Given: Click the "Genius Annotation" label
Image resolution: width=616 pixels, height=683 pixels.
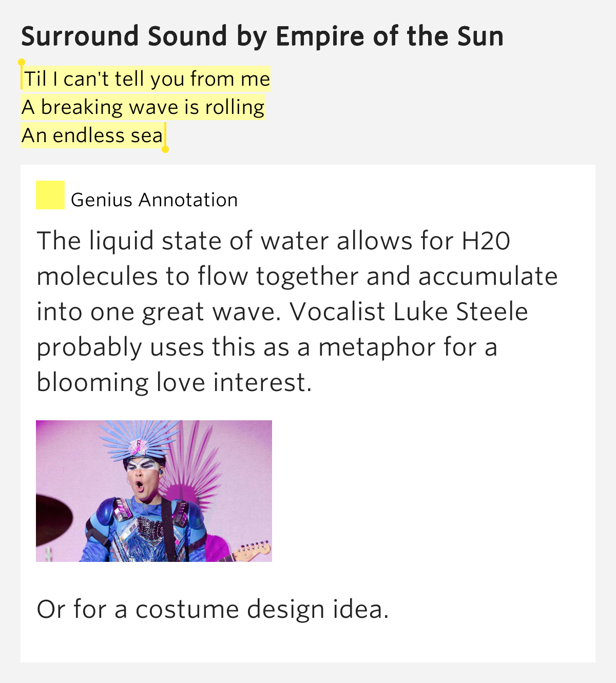Looking at the screenshot, I should (x=154, y=200).
